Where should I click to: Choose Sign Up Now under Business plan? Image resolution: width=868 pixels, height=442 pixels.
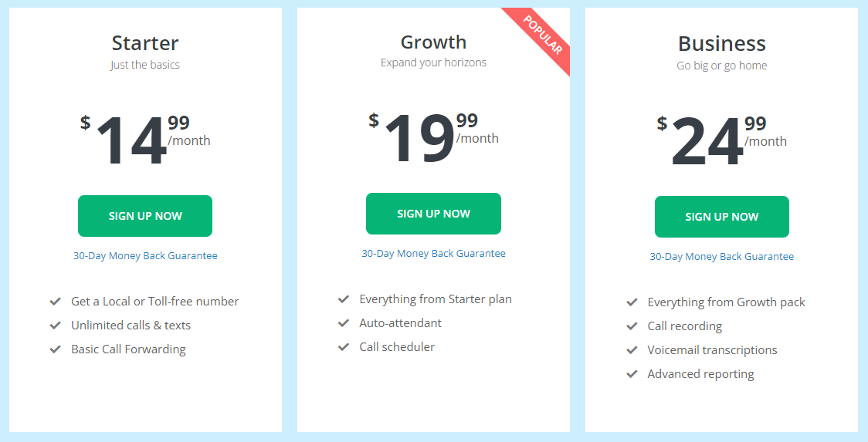722,217
